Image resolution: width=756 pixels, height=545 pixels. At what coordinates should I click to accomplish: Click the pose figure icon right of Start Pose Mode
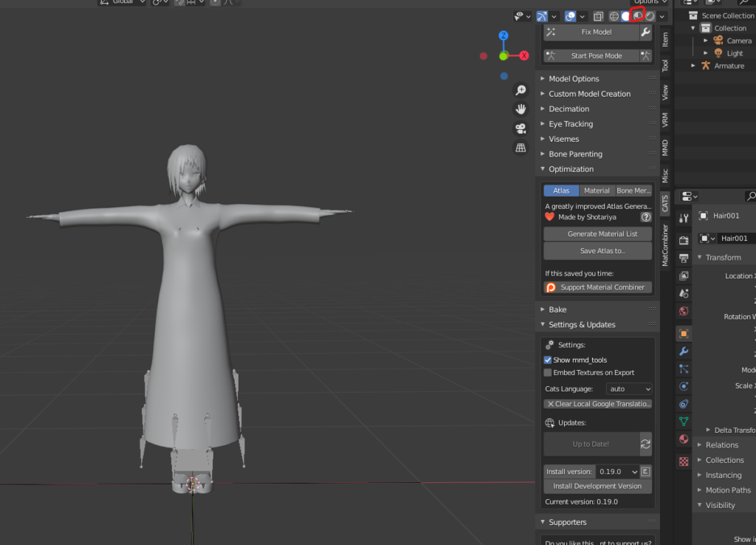[645, 55]
